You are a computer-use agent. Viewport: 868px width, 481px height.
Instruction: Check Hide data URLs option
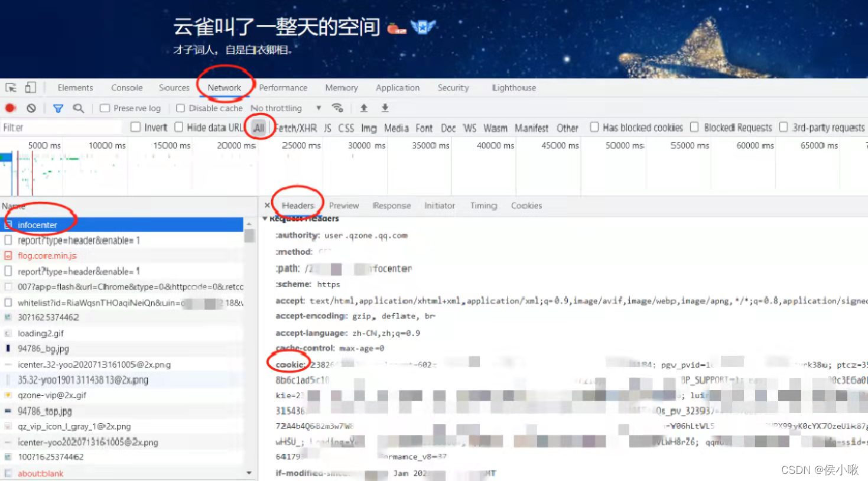[178, 127]
